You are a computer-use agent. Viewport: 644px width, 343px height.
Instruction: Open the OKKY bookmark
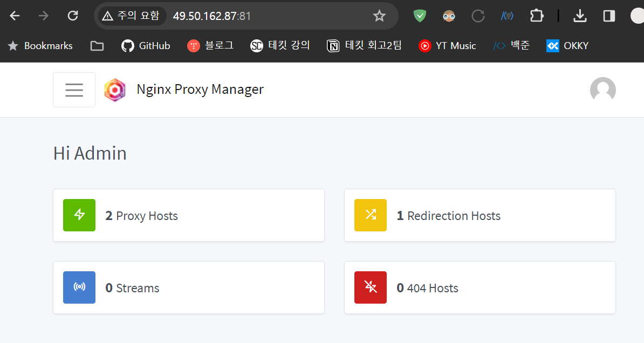pyautogui.click(x=567, y=46)
